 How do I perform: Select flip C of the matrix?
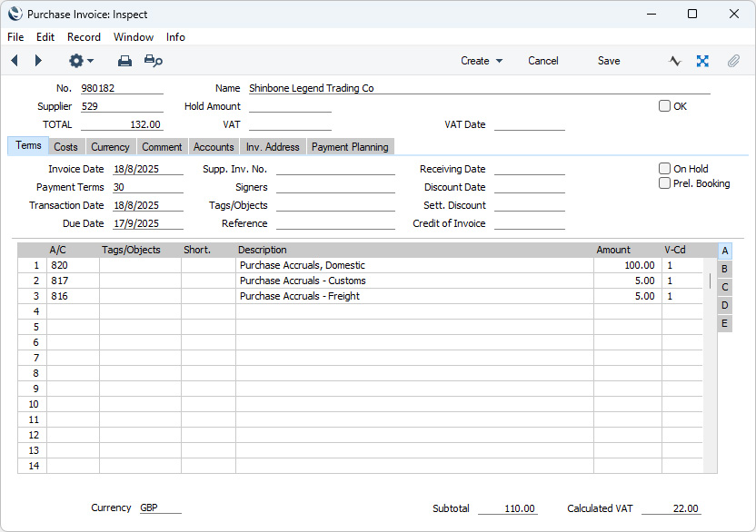click(x=725, y=287)
